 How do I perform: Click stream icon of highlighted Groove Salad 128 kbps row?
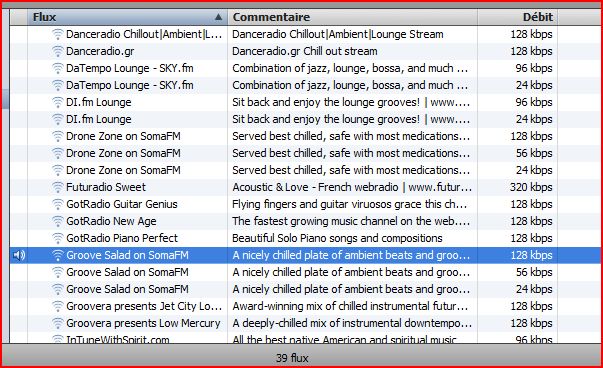point(57,255)
